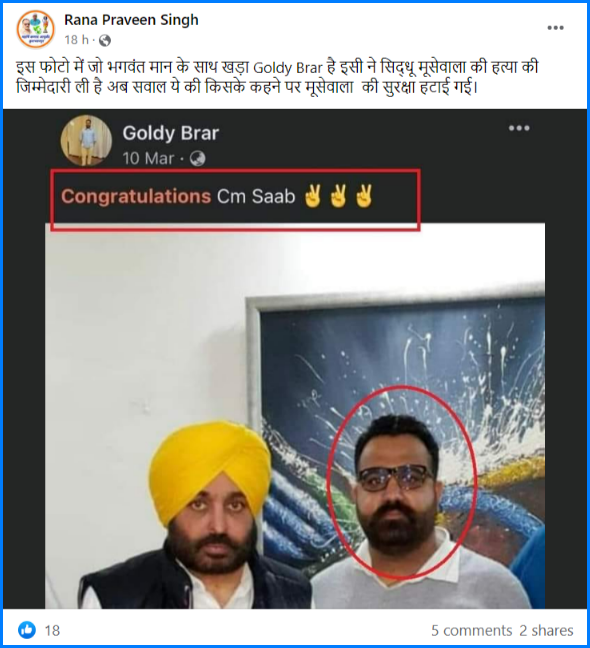Screen dimensions: 590x648
Task: Click the Hindi caption text of the post
Action: click(277, 77)
